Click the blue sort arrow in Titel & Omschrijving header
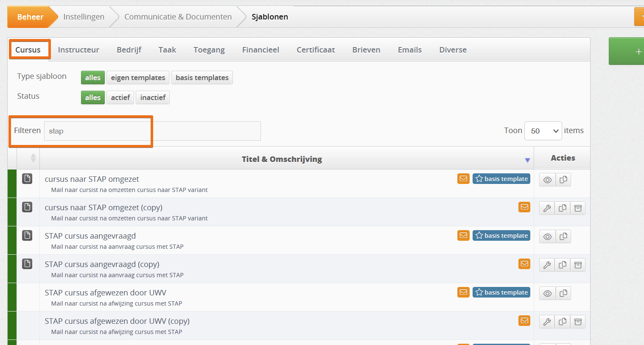 [x=527, y=160]
